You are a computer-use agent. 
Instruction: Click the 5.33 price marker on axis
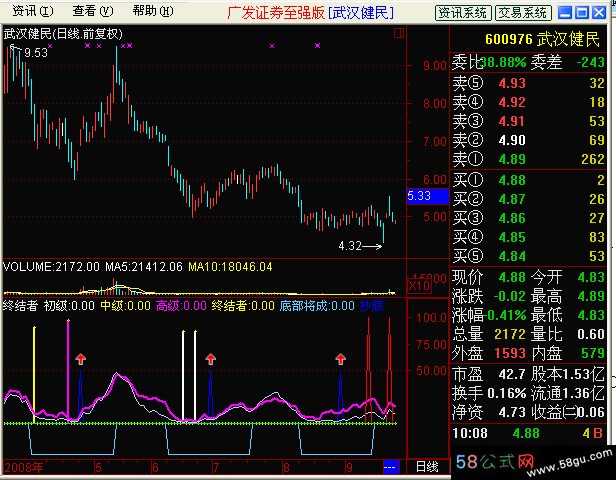point(427,196)
